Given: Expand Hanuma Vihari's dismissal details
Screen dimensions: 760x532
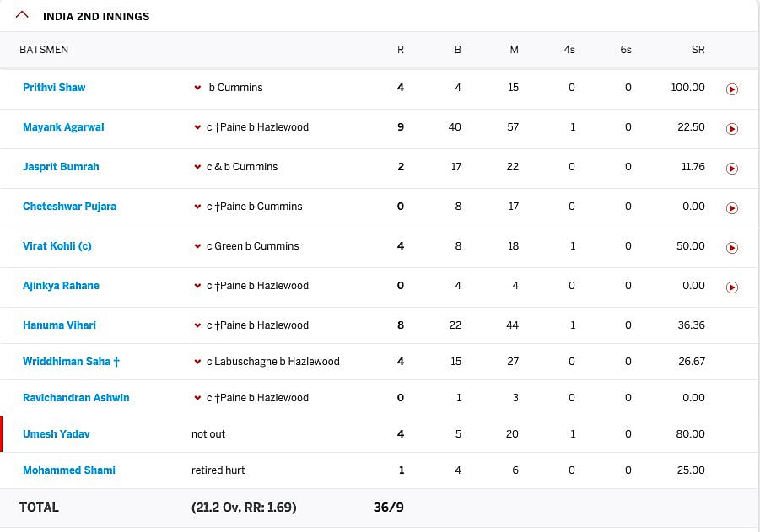Looking at the screenshot, I should [x=198, y=325].
